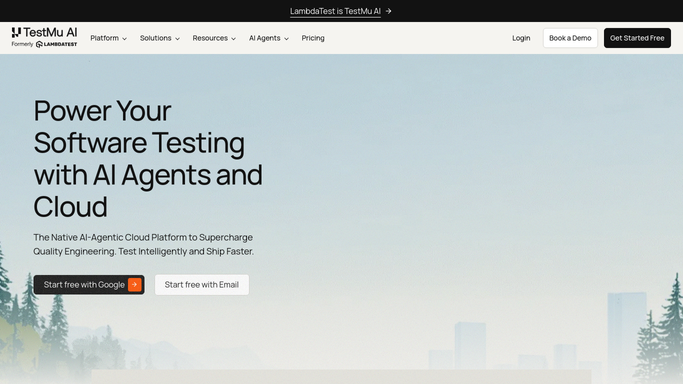Viewport: 683px width, 384px height.
Task: Click the Book a Demo button
Action: [570, 38]
